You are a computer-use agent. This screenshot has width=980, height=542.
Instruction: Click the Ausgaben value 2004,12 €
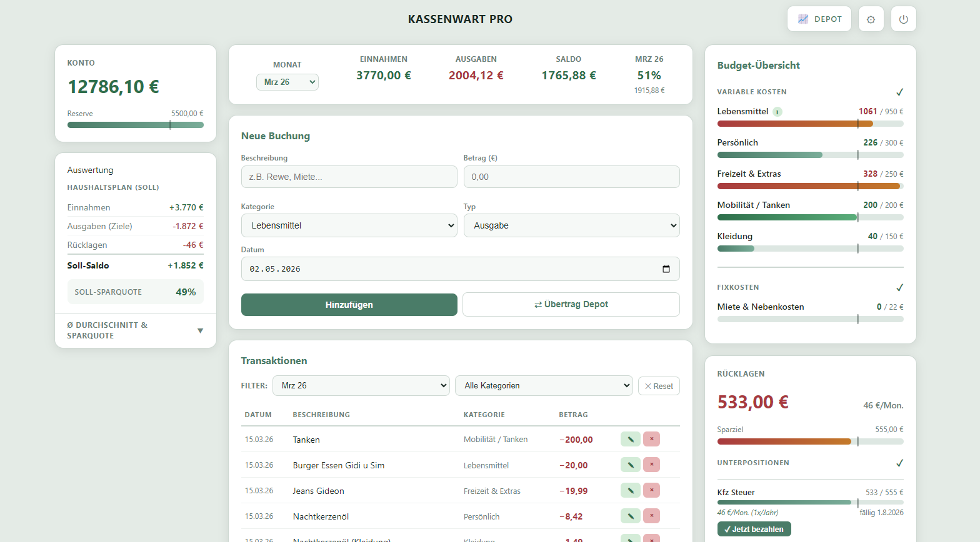[476, 76]
